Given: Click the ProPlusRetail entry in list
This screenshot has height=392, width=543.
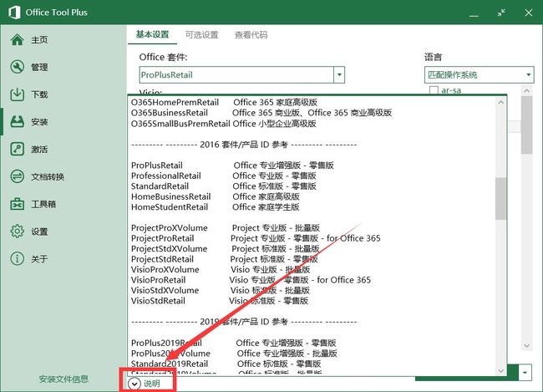Looking at the screenshot, I should [232, 165].
